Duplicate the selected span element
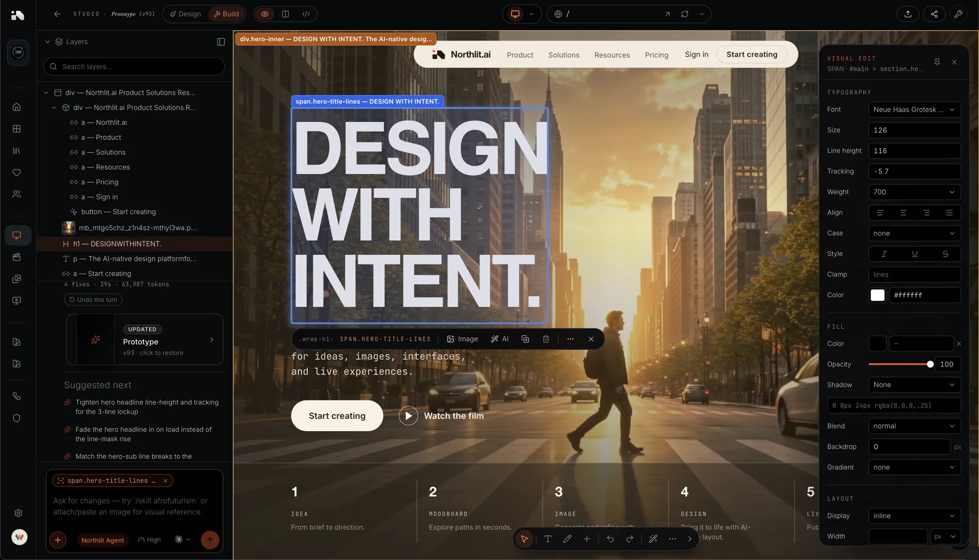The height and width of the screenshot is (560, 979). pyautogui.click(x=525, y=339)
